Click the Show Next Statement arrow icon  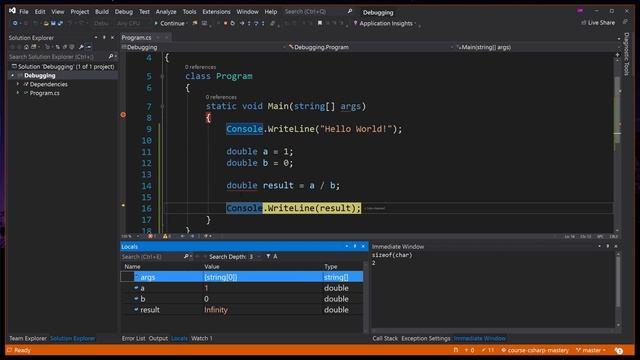pos(242,23)
